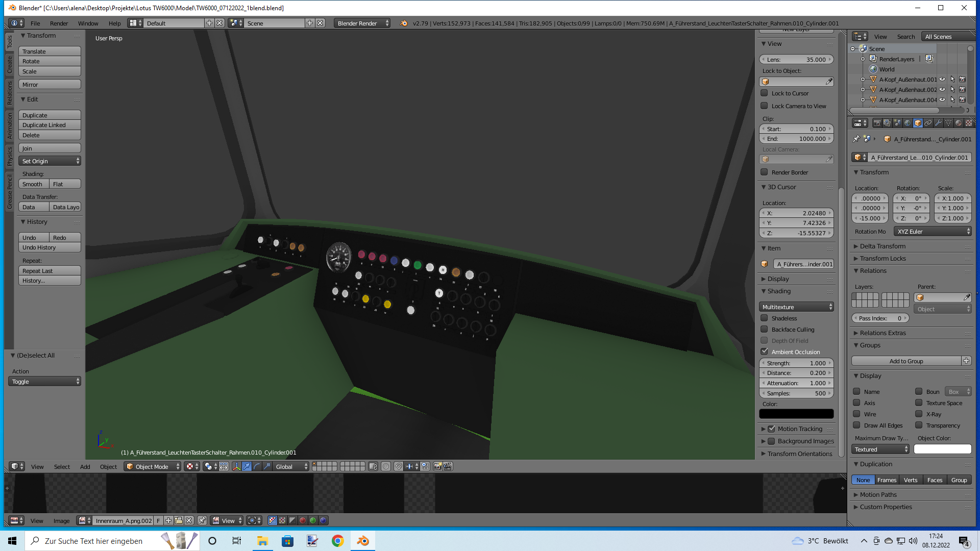Click Blender icon in Windows taskbar
The width and height of the screenshot is (980, 551).
click(363, 541)
